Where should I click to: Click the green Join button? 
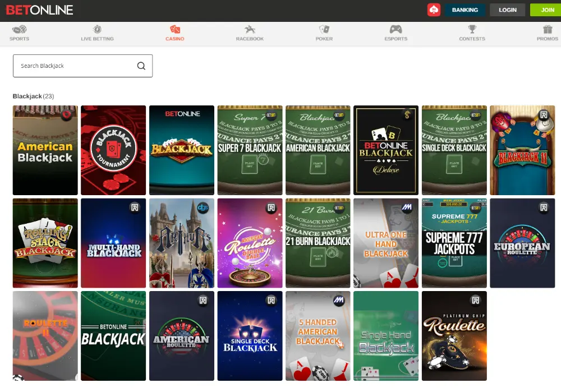point(547,10)
